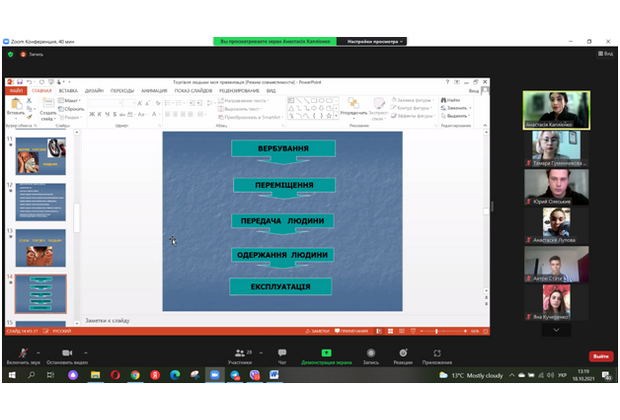Image resolution: width=620 pixels, height=420 pixels.
Task: Expand audio options arrow next to microphone
Action: (41, 351)
